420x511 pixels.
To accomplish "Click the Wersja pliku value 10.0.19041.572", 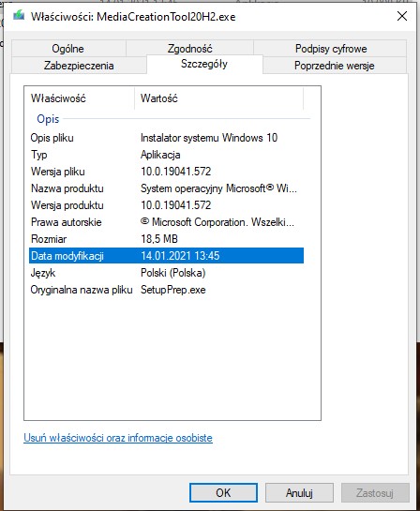I will pos(176,172).
